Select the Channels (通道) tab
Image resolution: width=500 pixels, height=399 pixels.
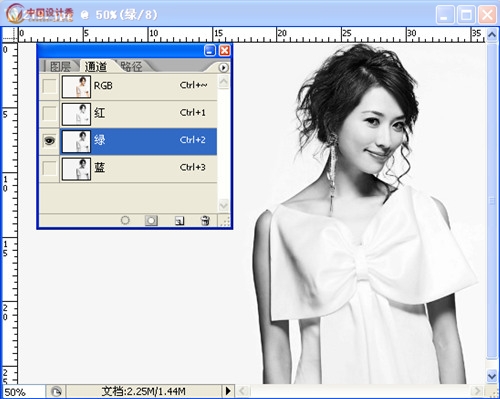[x=96, y=67]
